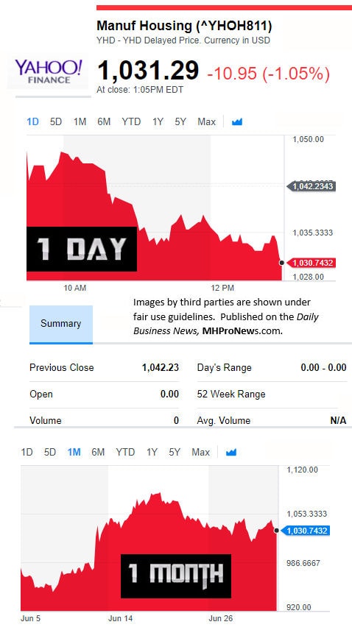Switch bottom chart to 5Y
This screenshot has height=644, width=352.
175,452
